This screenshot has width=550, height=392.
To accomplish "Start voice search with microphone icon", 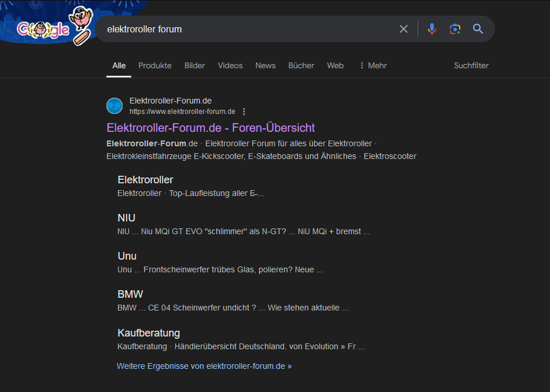I will tap(431, 29).
